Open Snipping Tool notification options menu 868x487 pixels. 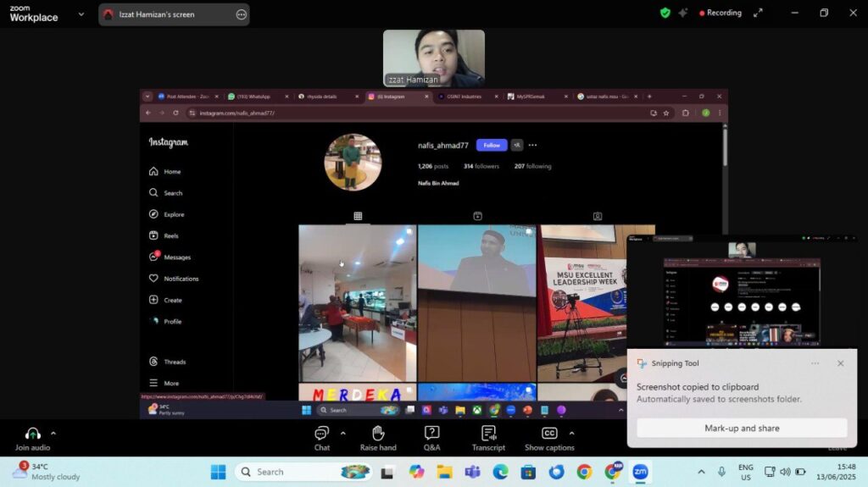click(x=815, y=363)
